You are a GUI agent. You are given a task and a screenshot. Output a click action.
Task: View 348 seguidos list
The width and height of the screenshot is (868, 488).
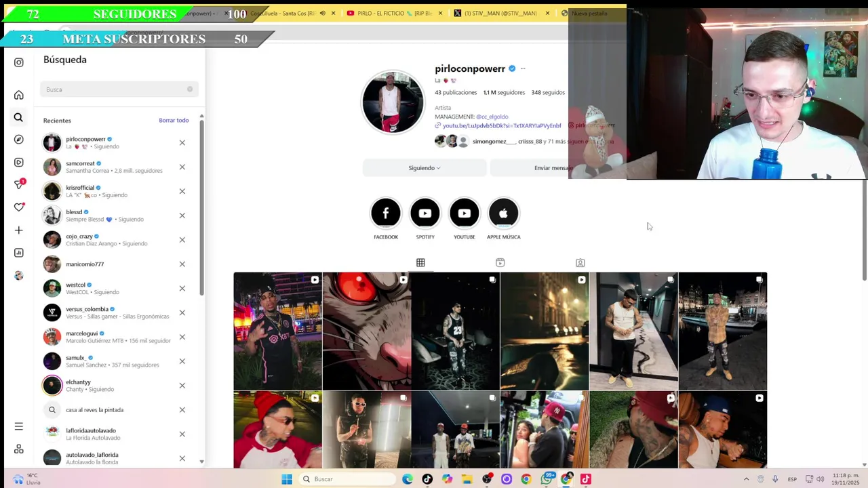point(548,92)
